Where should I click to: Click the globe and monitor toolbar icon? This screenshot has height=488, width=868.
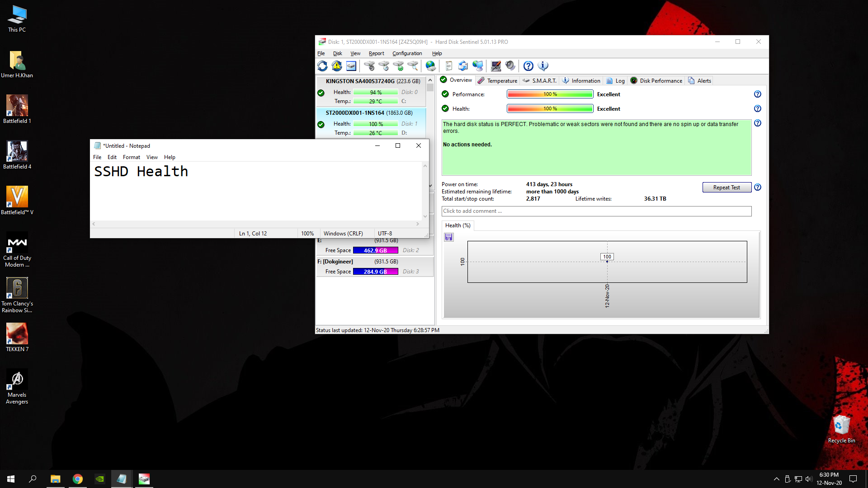tap(478, 66)
